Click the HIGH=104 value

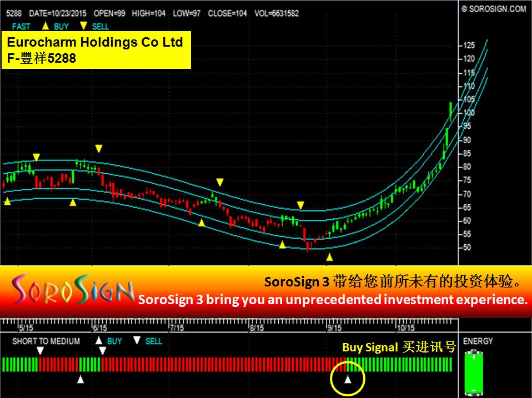point(149,13)
